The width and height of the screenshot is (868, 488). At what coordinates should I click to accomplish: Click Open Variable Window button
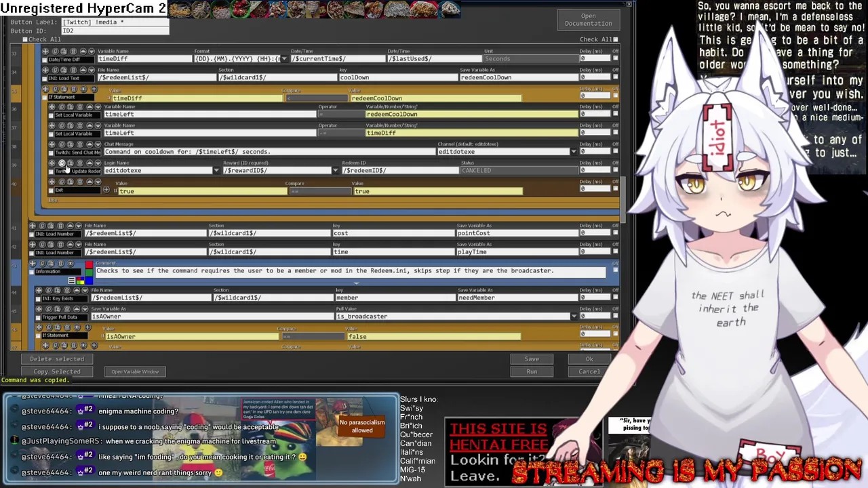point(135,371)
